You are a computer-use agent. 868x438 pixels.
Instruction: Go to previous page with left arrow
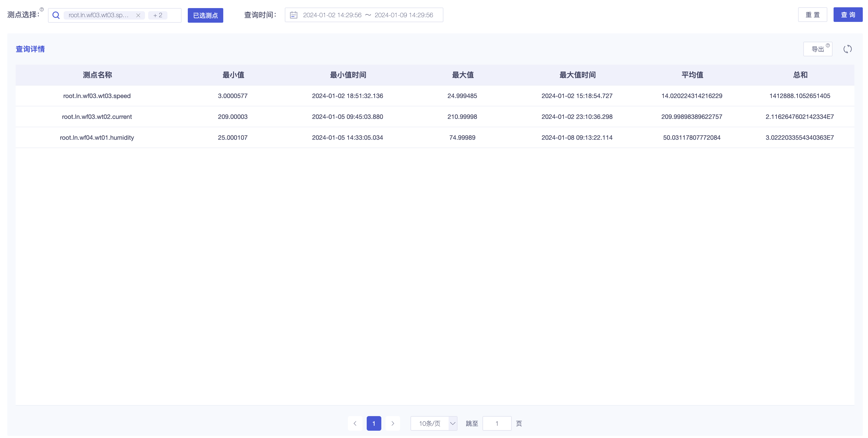tap(355, 423)
